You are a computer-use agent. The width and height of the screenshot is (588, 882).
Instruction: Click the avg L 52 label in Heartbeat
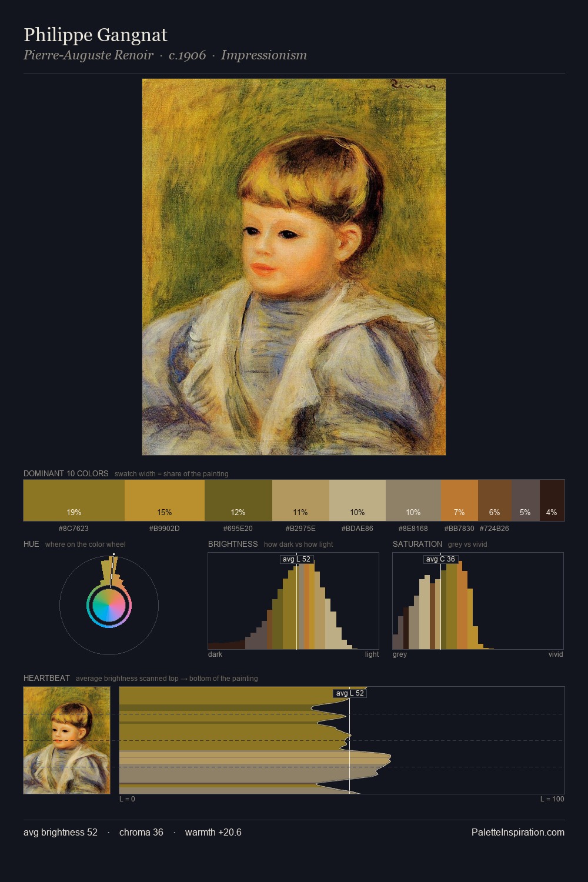[x=350, y=693]
